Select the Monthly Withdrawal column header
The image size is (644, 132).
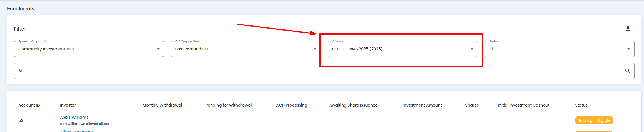click(162, 105)
